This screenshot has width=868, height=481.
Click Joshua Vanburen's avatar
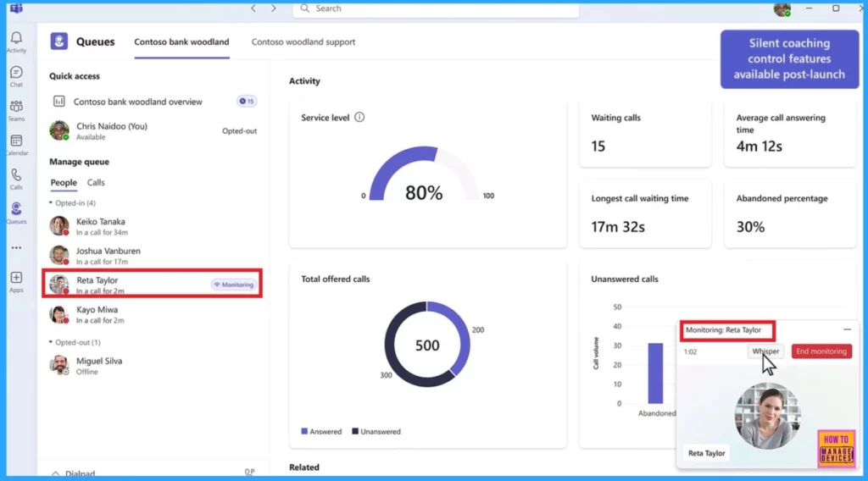pos(59,256)
